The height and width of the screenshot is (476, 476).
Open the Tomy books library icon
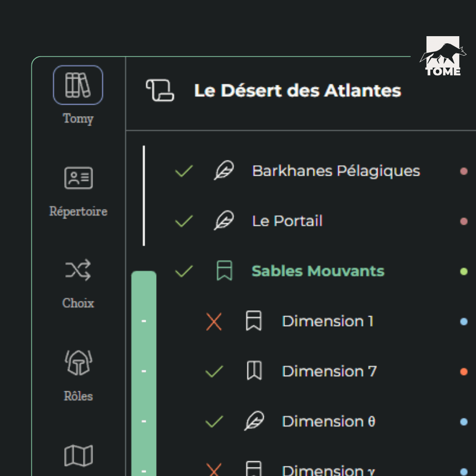pyautogui.click(x=78, y=85)
